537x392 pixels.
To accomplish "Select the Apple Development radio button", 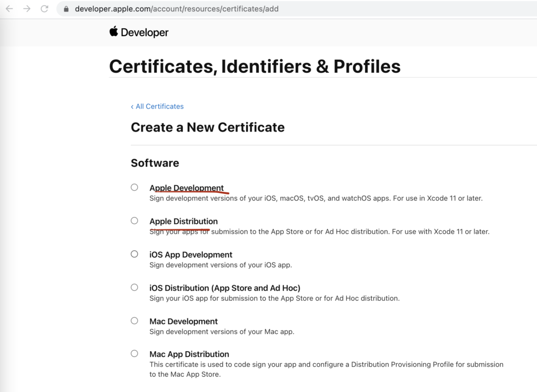I will [x=134, y=187].
